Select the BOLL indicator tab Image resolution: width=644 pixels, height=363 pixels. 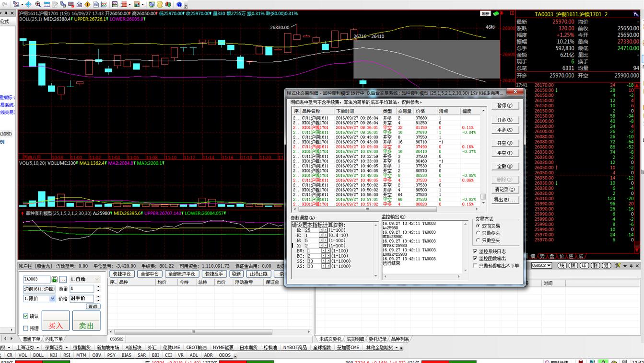point(38,355)
